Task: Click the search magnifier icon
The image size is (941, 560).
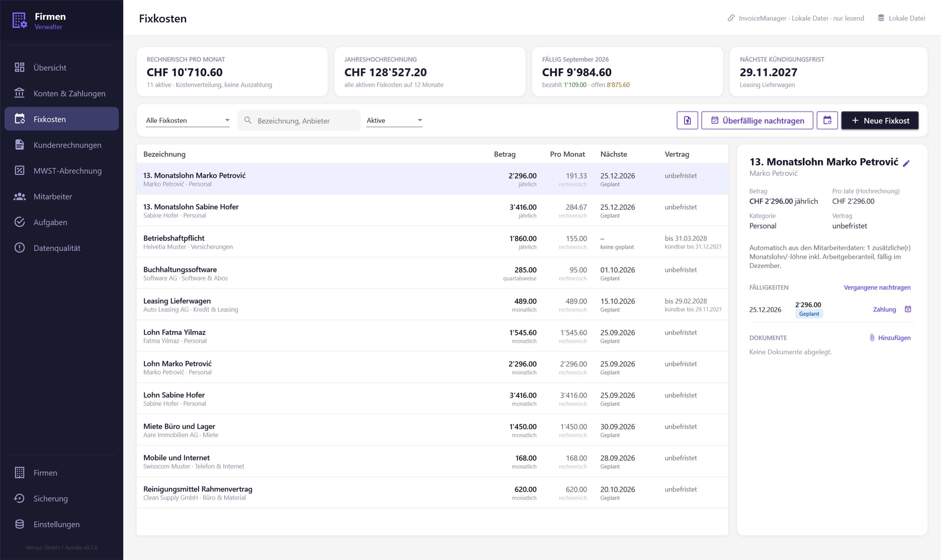Action: pos(248,120)
